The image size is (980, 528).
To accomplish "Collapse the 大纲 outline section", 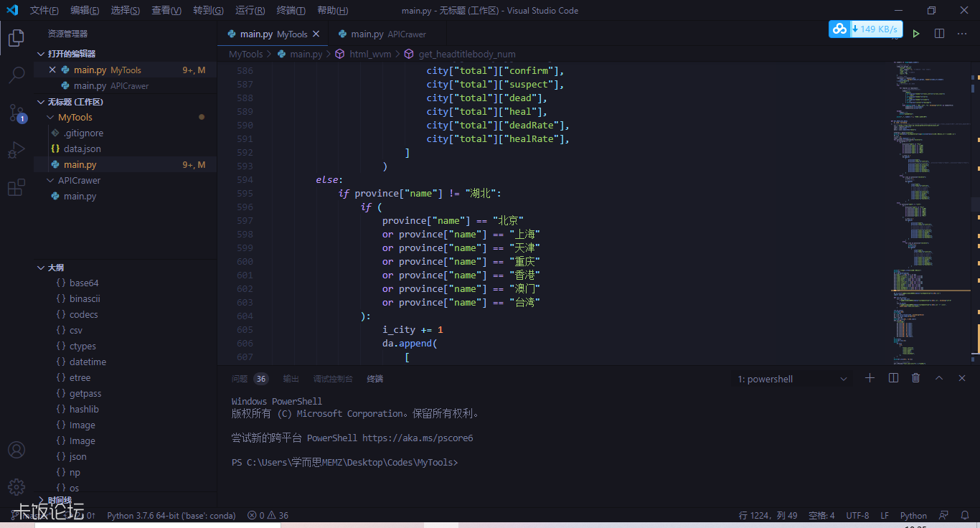I will [x=126, y=267].
